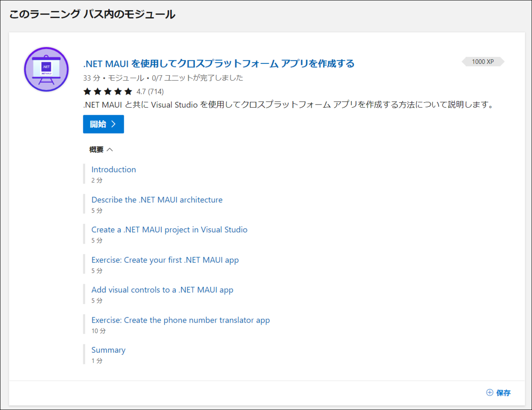
Task: Click the 1 分 duration under Summary
Action: click(x=97, y=361)
